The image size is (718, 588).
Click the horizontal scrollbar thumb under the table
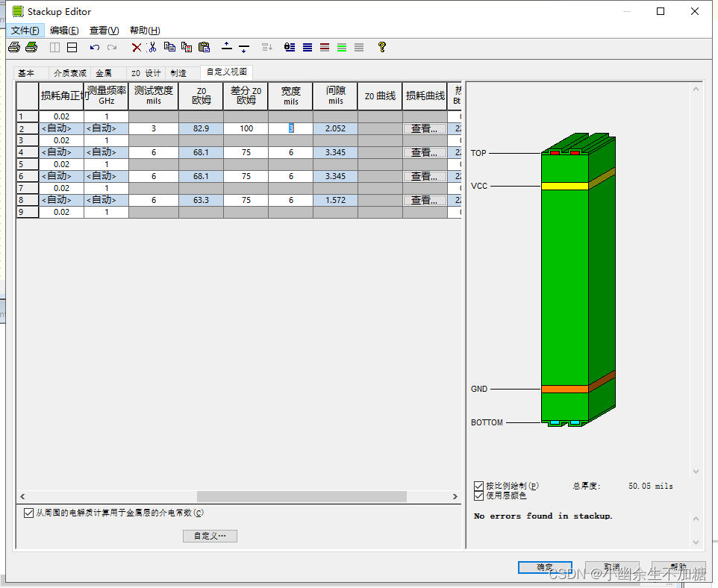tap(302, 496)
